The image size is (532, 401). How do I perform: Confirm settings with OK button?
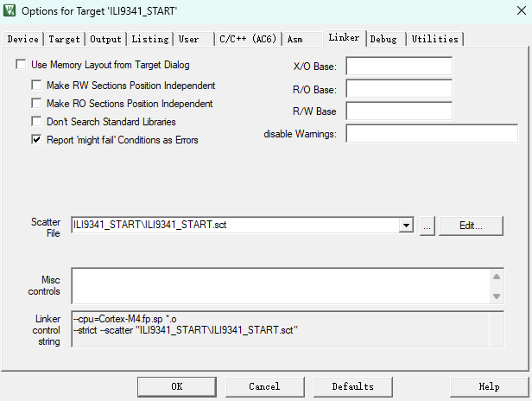177,386
